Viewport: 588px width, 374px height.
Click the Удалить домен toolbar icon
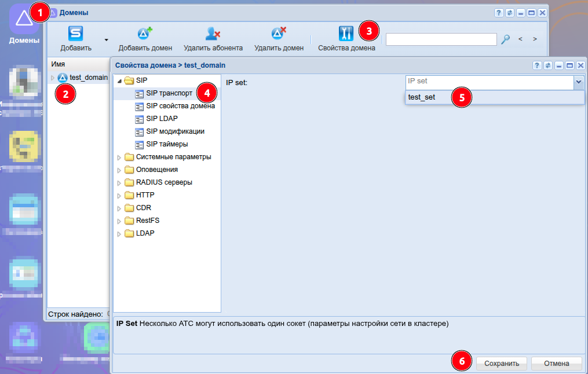pos(279,34)
